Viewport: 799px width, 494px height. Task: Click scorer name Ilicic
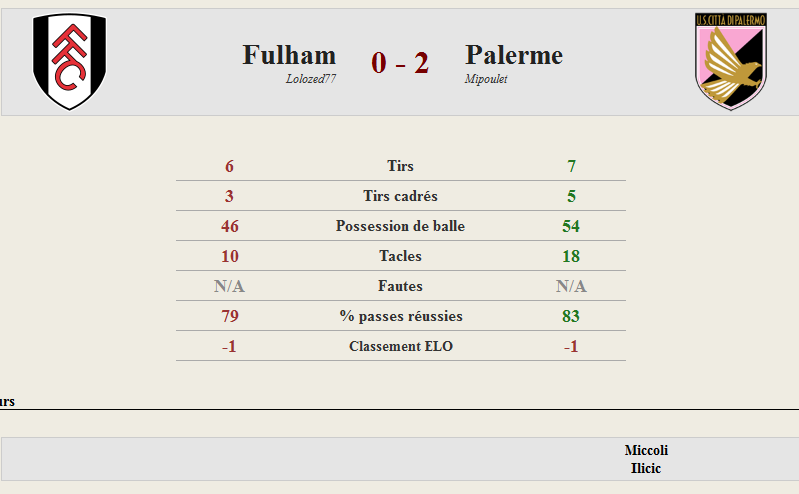click(646, 468)
